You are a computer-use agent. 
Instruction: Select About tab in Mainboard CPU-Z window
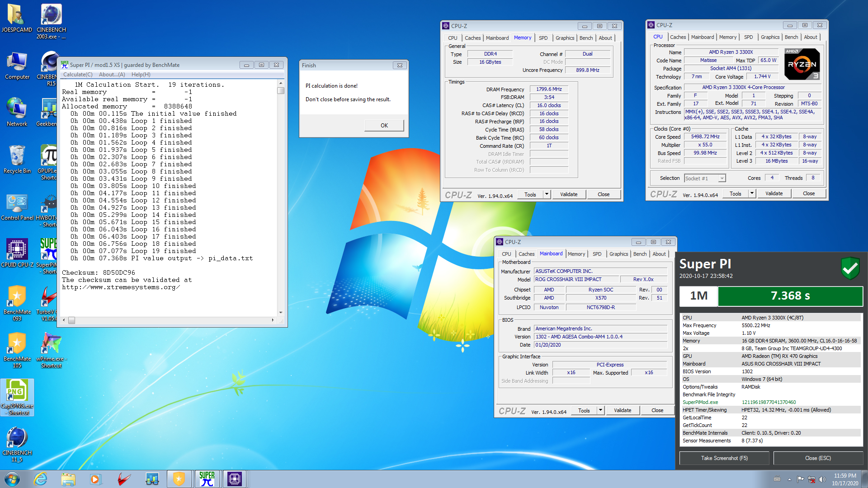tap(659, 254)
